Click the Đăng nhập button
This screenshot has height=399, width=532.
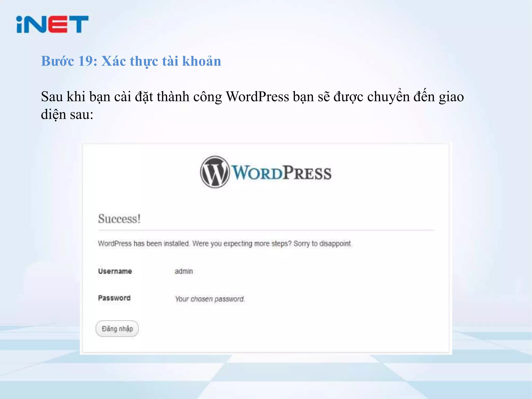coord(117,329)
